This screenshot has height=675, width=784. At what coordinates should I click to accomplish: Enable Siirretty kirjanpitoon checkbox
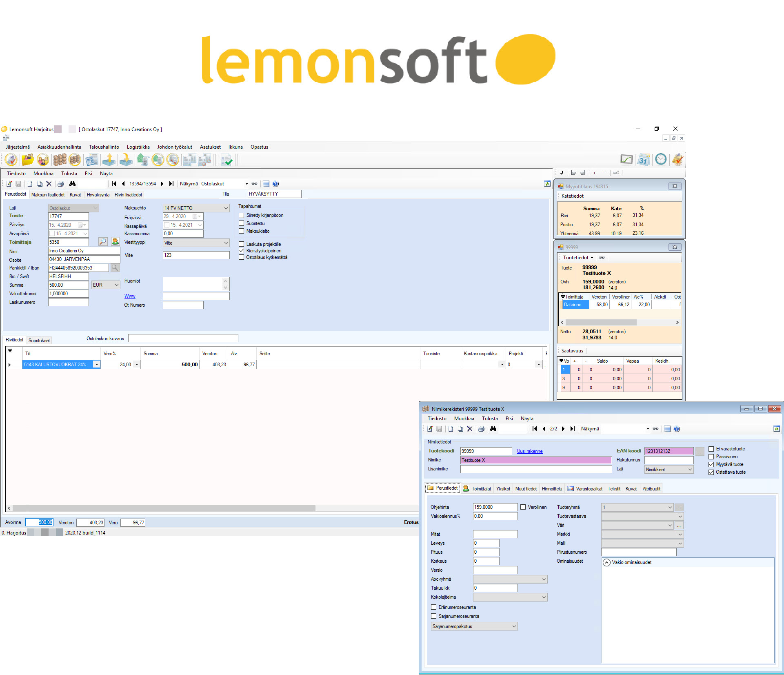[242, 215]
